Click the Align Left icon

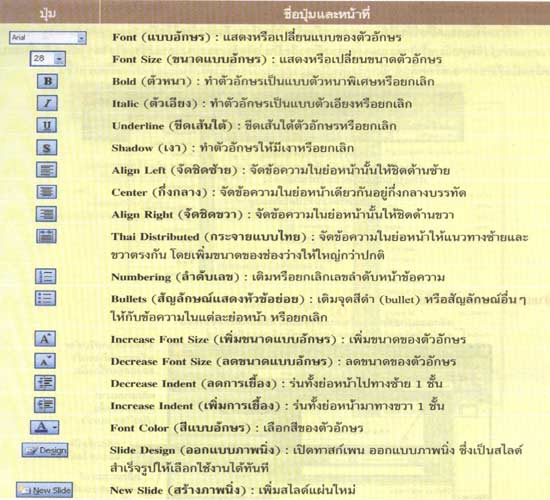pos(46,170)
